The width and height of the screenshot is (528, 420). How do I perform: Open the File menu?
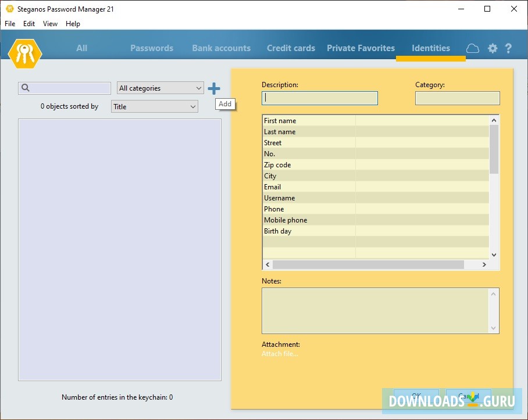9,24
